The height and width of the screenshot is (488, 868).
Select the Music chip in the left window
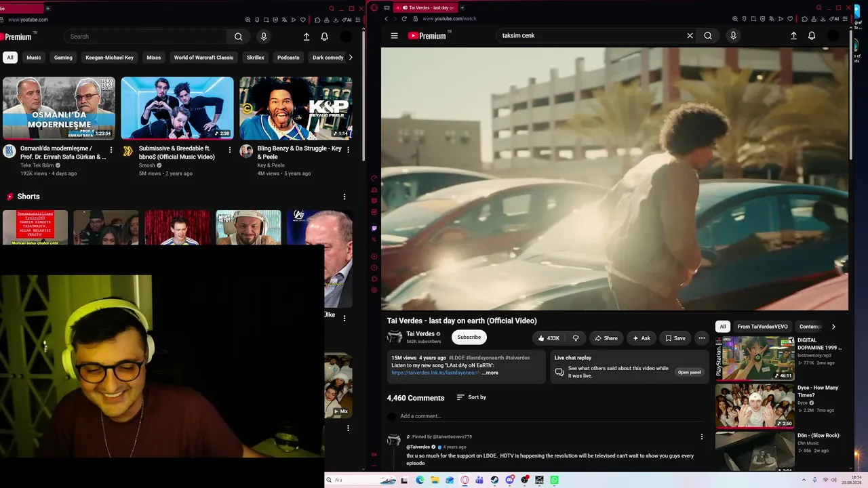tap(34, 58)
